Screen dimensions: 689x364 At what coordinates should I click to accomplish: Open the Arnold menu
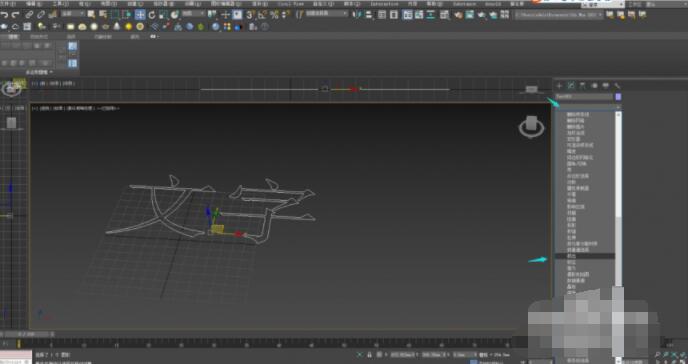click(x=493, y=4)
